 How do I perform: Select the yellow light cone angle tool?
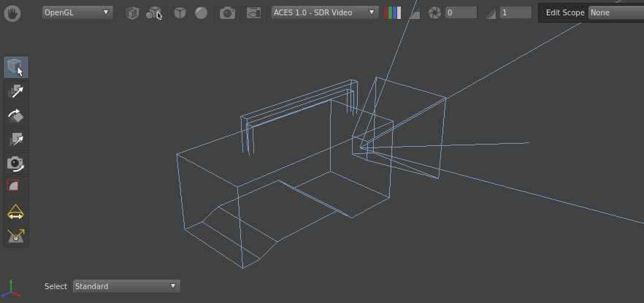(16, 212)
